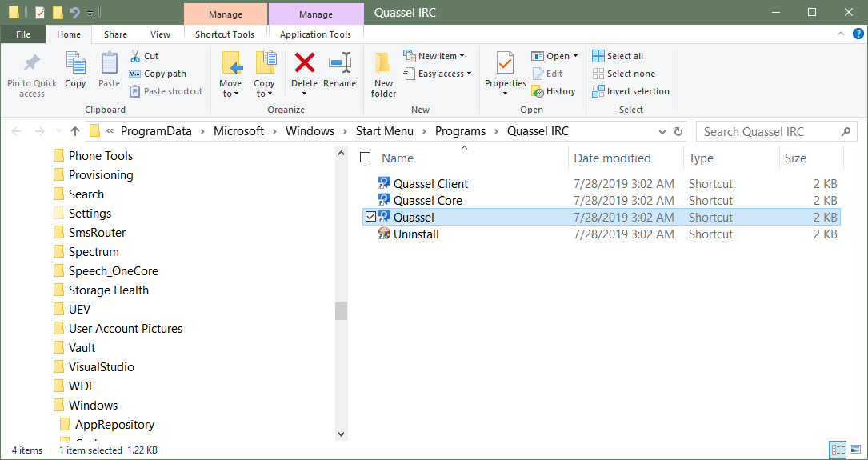Click Select all
Image resolution: width=868 pixels, height=460 pixels.
tap(618, 56)
